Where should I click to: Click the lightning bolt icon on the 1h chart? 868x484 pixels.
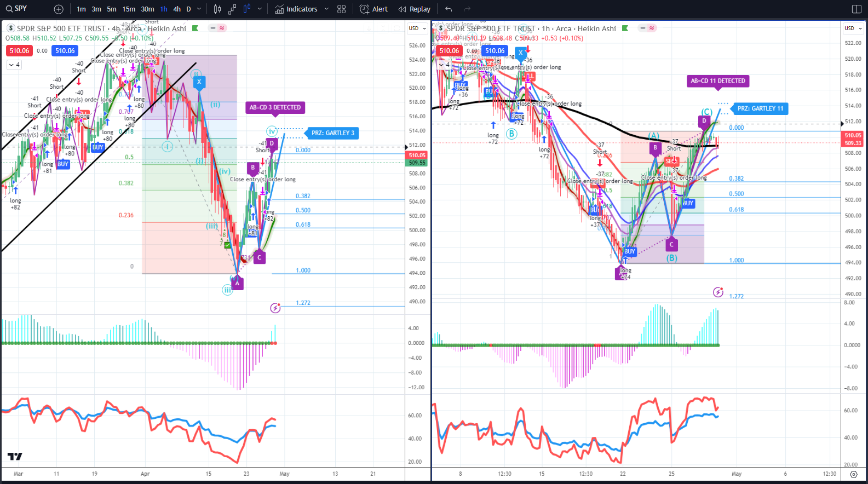(718, 292)
